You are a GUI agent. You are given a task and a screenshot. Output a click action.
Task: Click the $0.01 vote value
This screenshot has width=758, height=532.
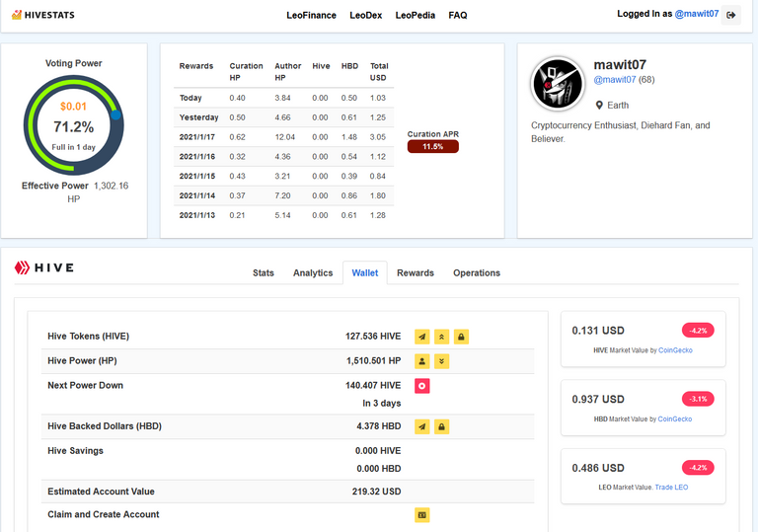(73, 107)
